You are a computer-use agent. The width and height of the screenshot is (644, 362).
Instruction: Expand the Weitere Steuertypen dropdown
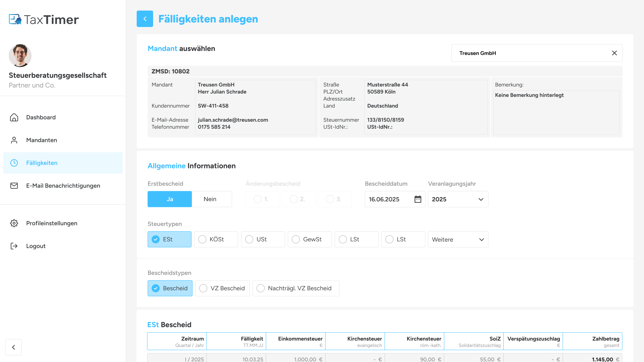tap(458, 239)
